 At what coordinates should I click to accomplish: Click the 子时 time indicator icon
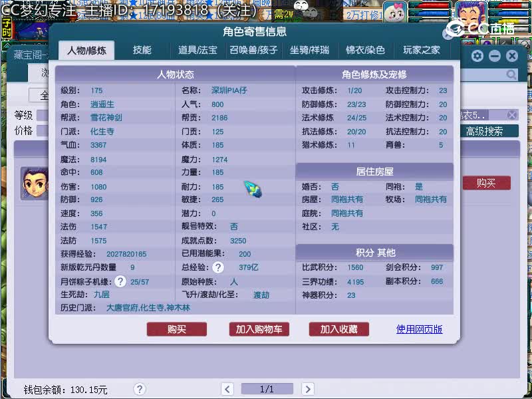(7, 28)
